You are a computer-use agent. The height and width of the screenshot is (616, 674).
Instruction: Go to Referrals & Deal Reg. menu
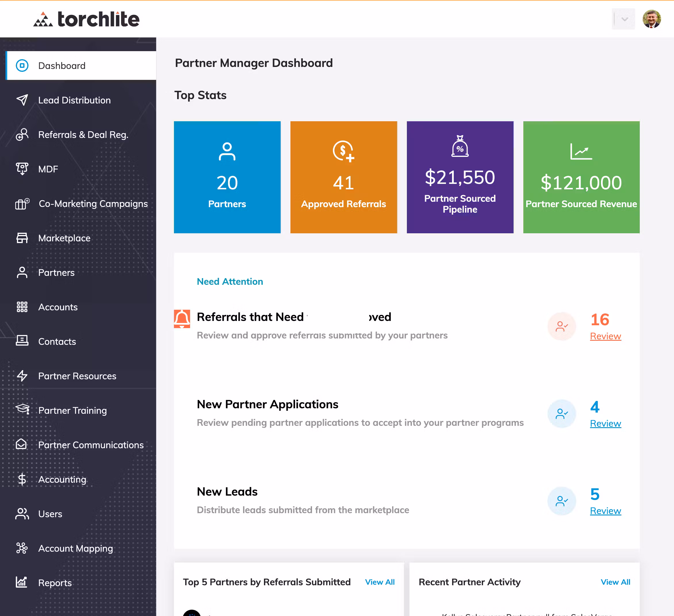83,135
